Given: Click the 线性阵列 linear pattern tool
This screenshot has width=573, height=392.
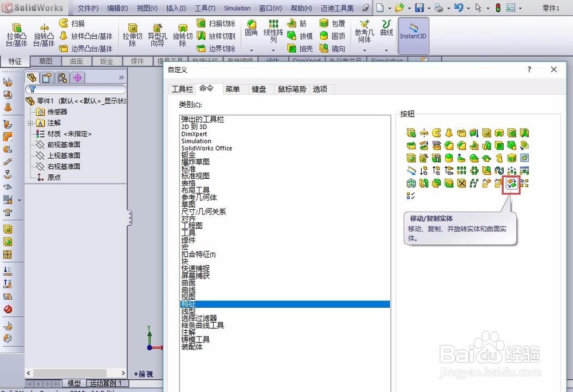Looking at the screenshot, I should pos(273,31).
